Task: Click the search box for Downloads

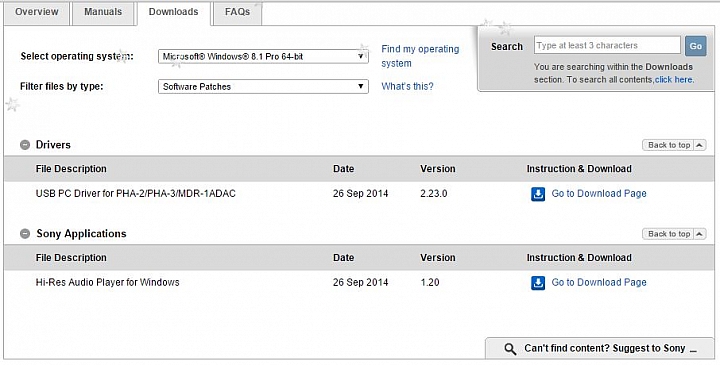Action: (607, 45)
